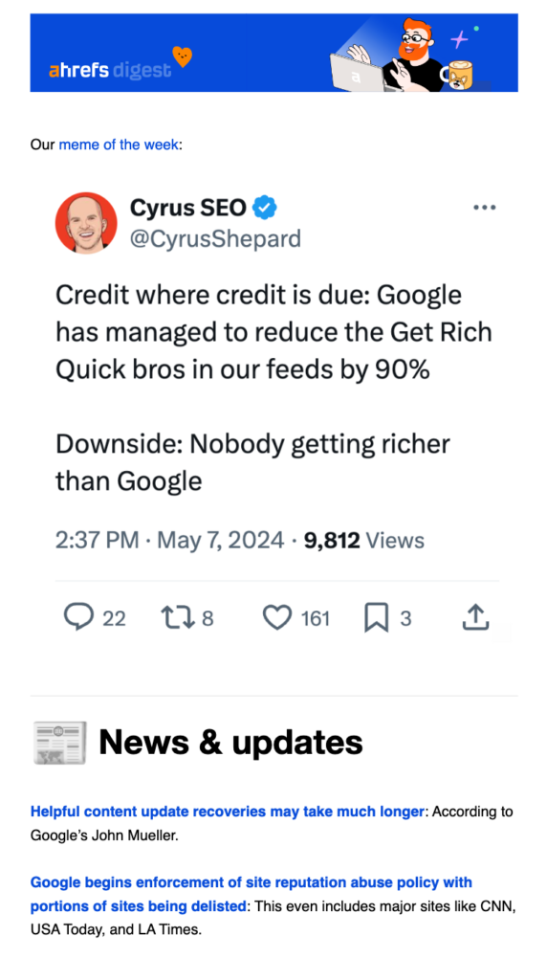Click the tweet timestamp May 7, 2024
Viewport: 547px width, 980px height.
[220, 540]
